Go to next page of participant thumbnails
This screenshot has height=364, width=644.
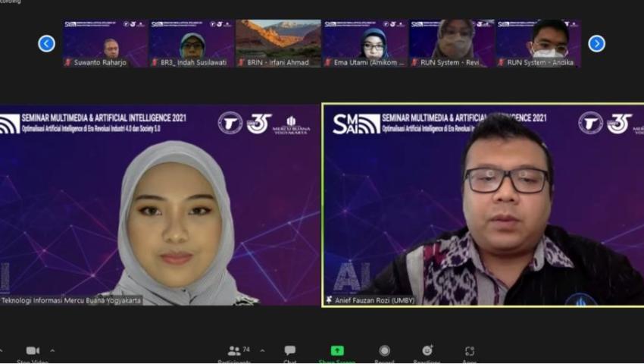coord(596,43)
